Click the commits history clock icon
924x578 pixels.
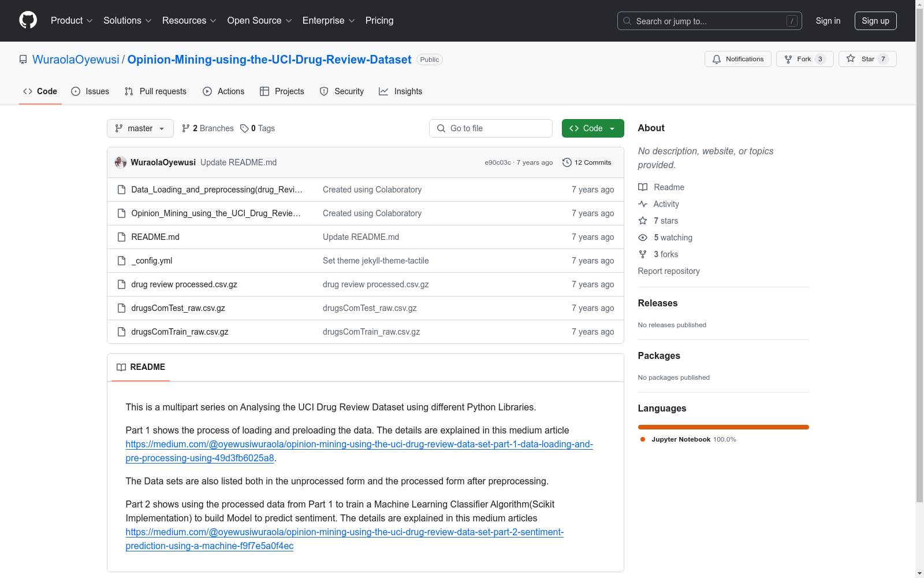pyautogui.click(x=567, y=162)
